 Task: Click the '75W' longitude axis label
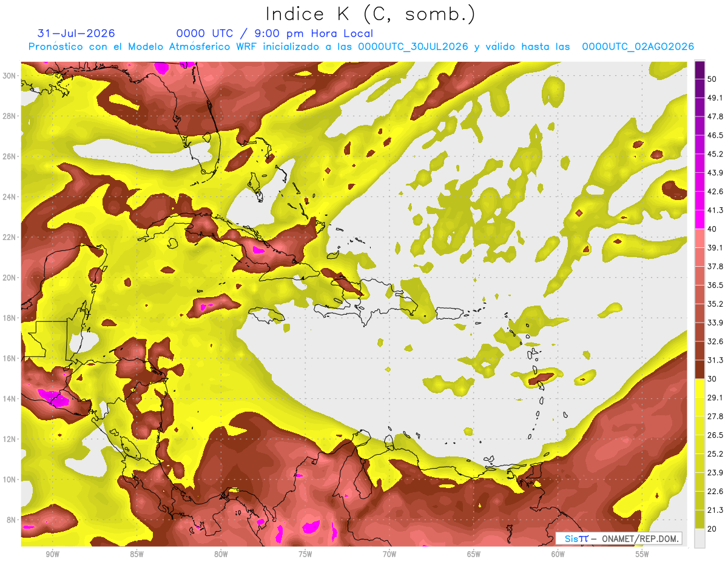click(305, 555)
